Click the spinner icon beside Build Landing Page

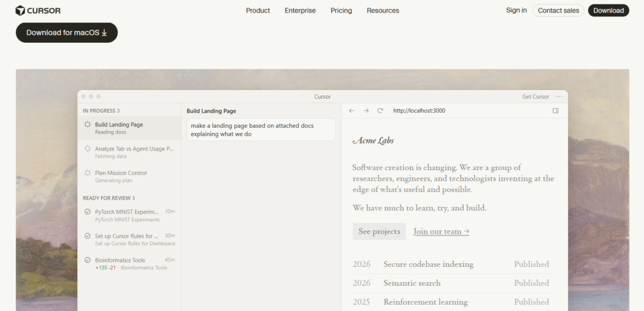click(x=87, y=124)
